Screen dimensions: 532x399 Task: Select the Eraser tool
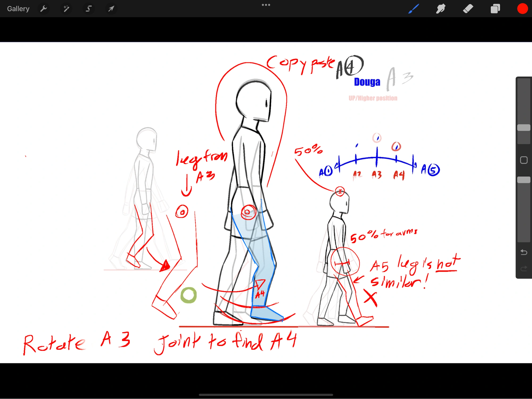coord(468,9)
